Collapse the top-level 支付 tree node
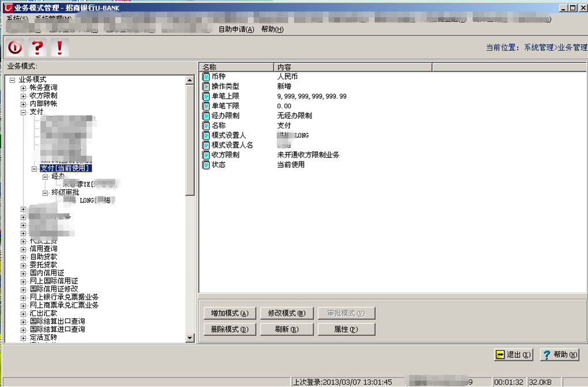 [23, 112]
